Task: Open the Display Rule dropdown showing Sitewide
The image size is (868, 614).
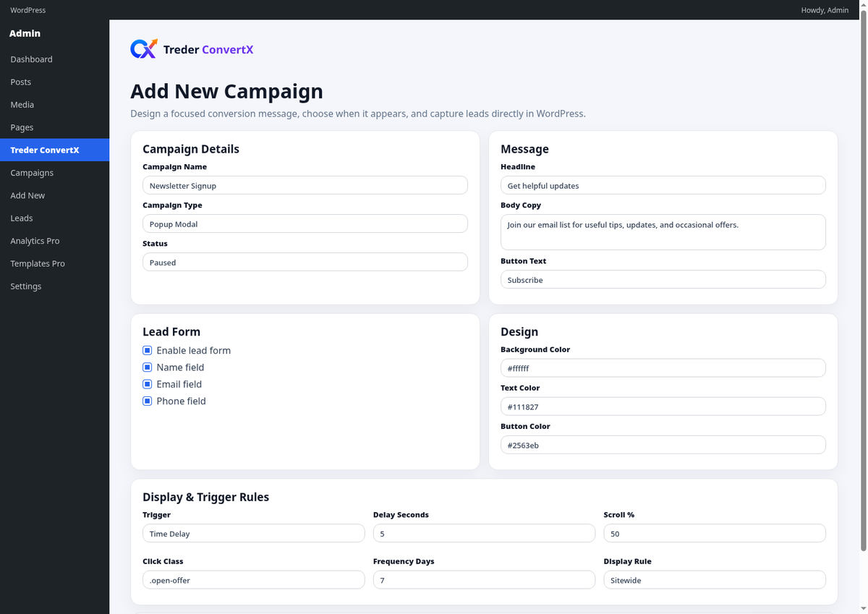Action: 715,579
